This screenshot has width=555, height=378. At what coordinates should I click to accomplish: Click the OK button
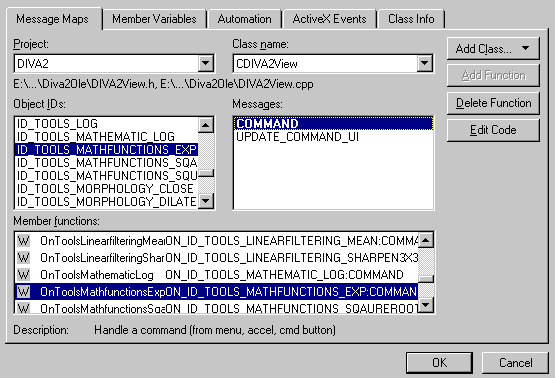point(439,363)
